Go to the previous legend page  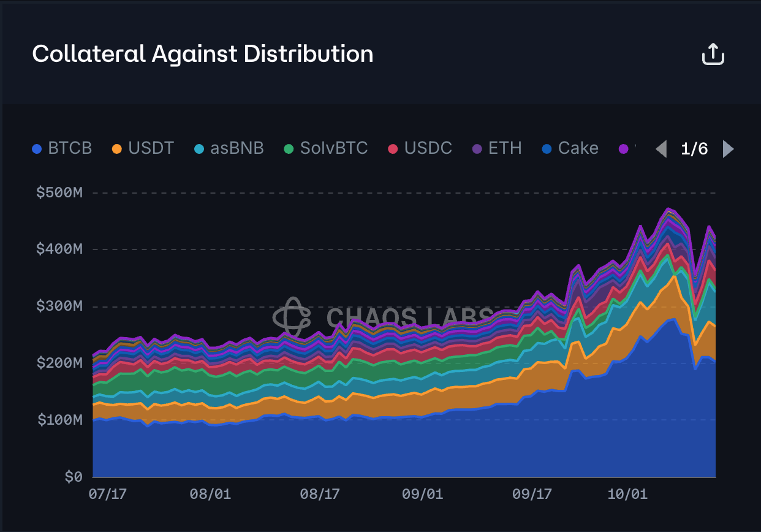tap(661, 149)
